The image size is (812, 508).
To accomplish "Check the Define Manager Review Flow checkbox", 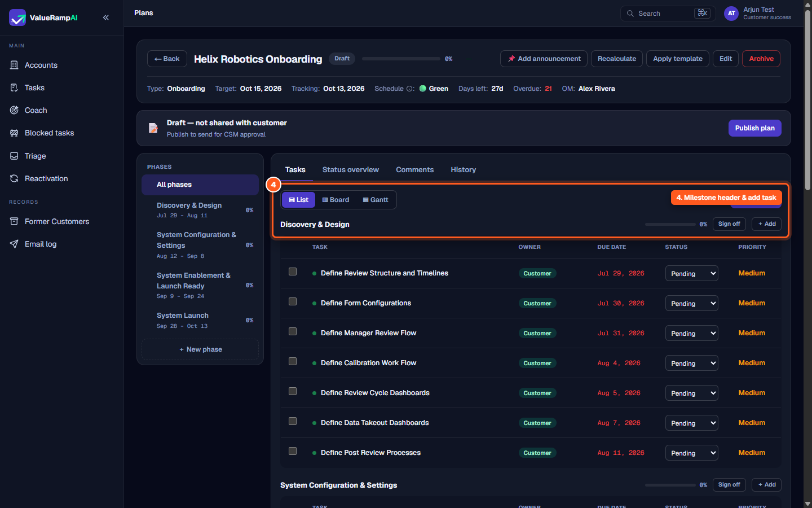I will click(x=293, y=331).
